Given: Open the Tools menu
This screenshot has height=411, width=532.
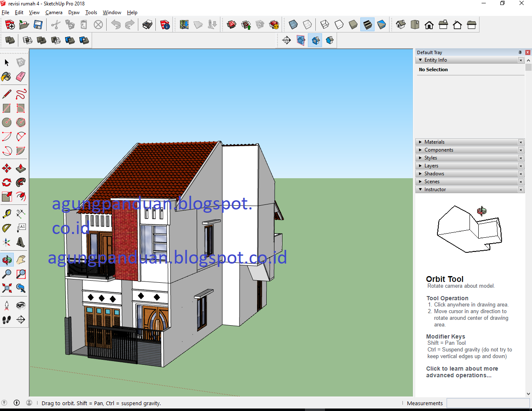Looking at the screenshot, I should point(91,12).
